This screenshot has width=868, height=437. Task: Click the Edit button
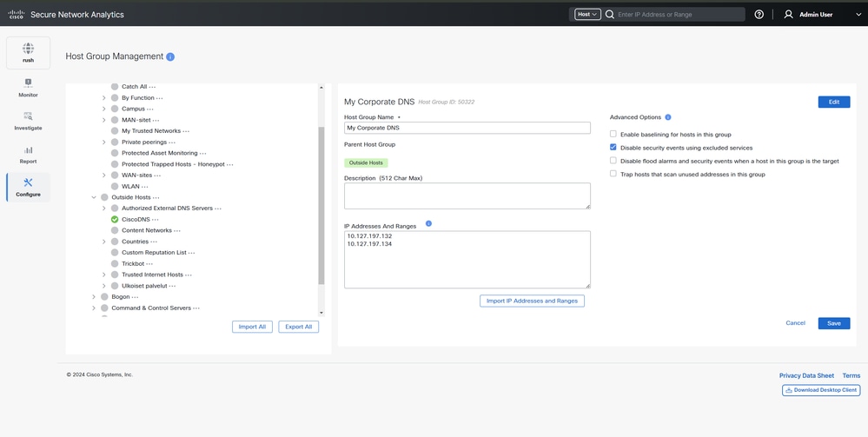(833, 102)
